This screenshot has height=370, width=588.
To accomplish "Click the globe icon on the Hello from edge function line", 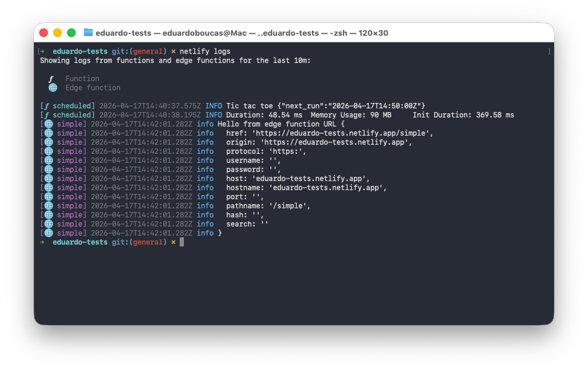I will click(x=49, y=124).
